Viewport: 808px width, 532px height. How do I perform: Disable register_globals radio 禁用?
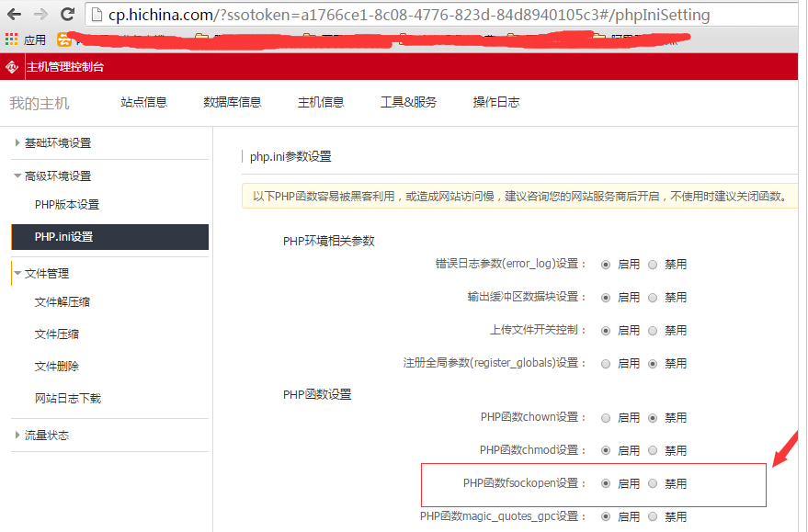tap(653, 364)
